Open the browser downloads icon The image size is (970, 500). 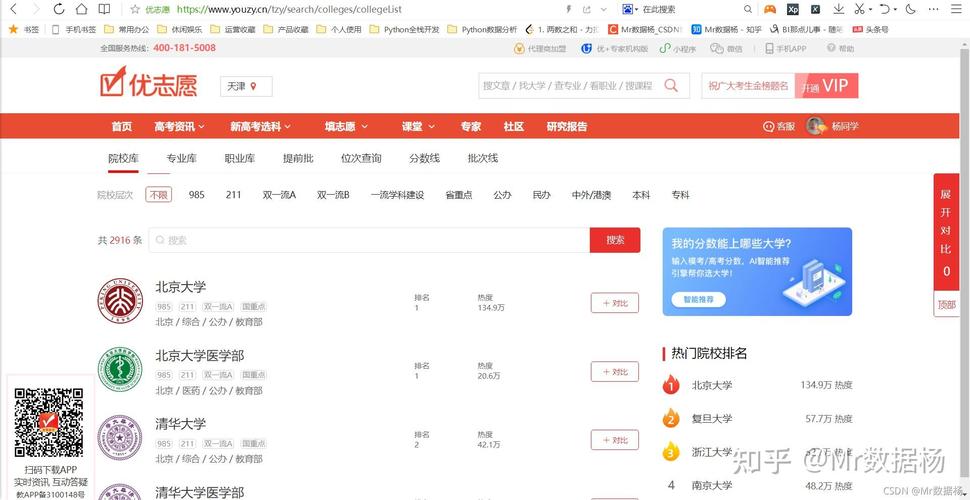(x=838, y=9)
